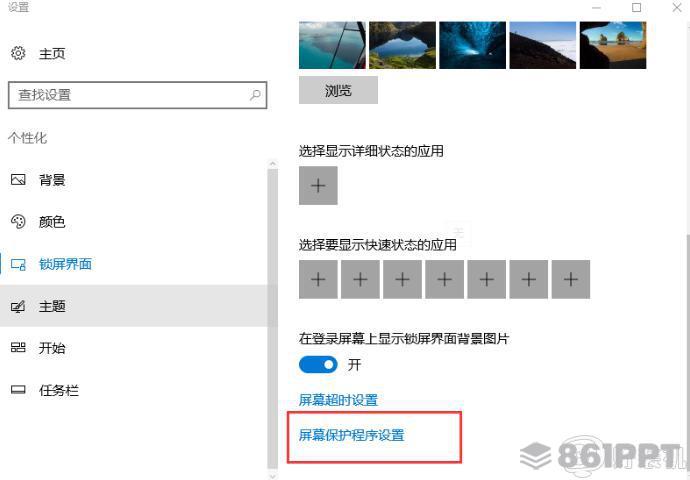Add an app for detailed status plus button

318,186
